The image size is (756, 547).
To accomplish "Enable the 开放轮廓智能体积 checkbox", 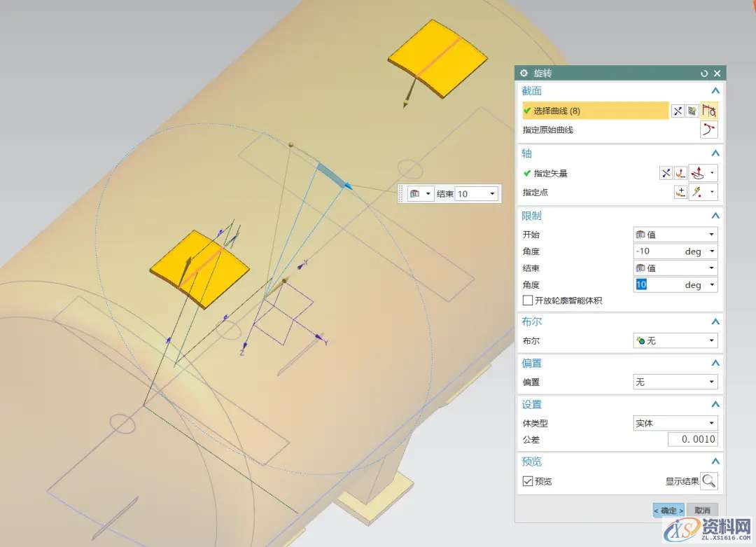I will tap(528, 300).
